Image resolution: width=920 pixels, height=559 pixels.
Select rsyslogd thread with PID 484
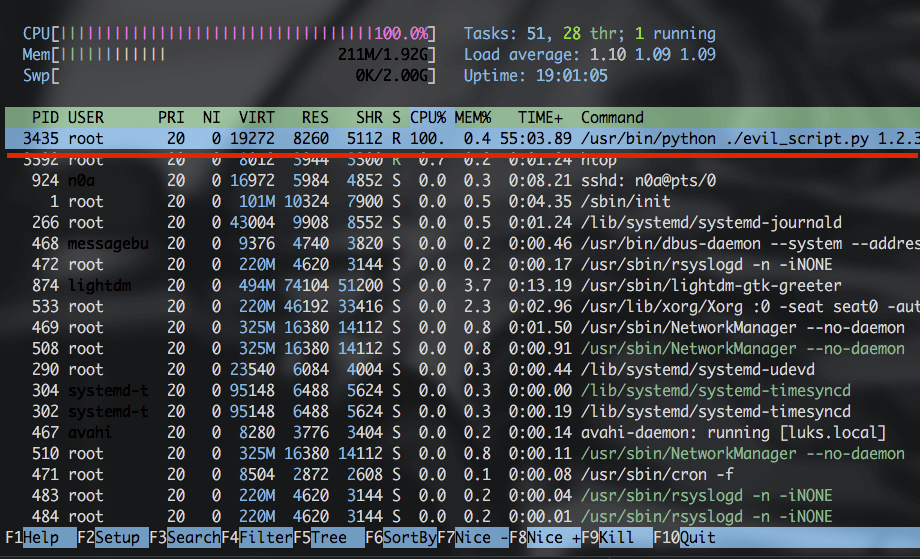click(x=462, y=516)
